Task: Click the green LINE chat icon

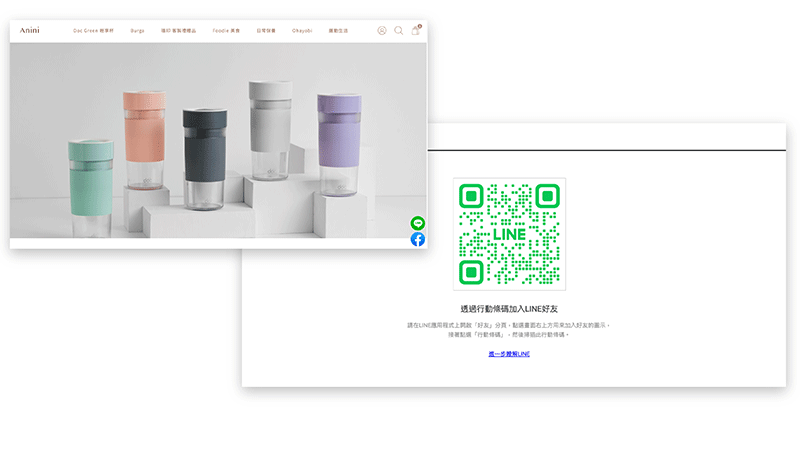Action: [418, 223]
